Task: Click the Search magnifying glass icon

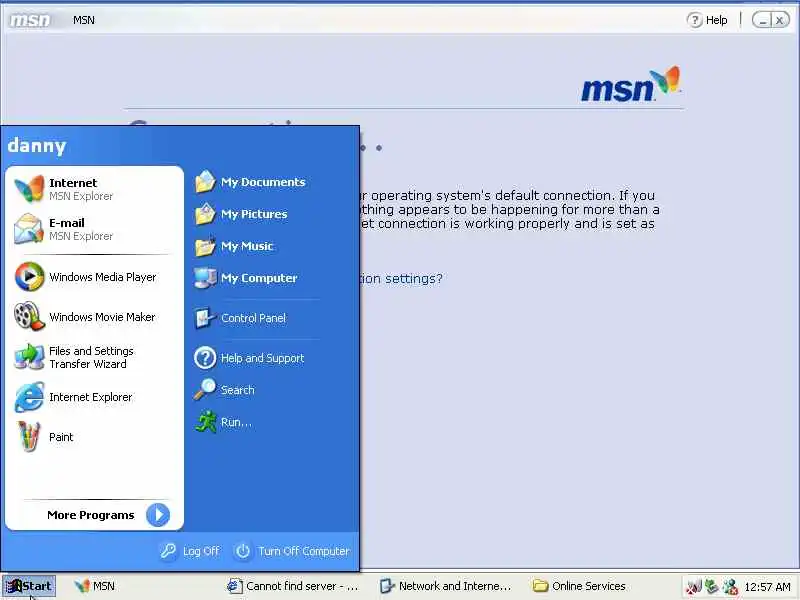Action: pyautogui.click(x=205, y=389)
